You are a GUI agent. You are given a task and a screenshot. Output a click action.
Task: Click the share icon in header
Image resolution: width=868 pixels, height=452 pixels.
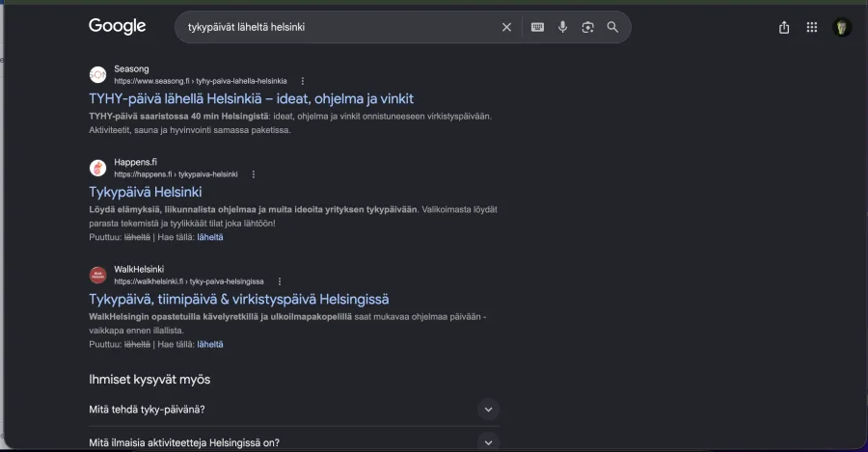[x=784, y=27]
